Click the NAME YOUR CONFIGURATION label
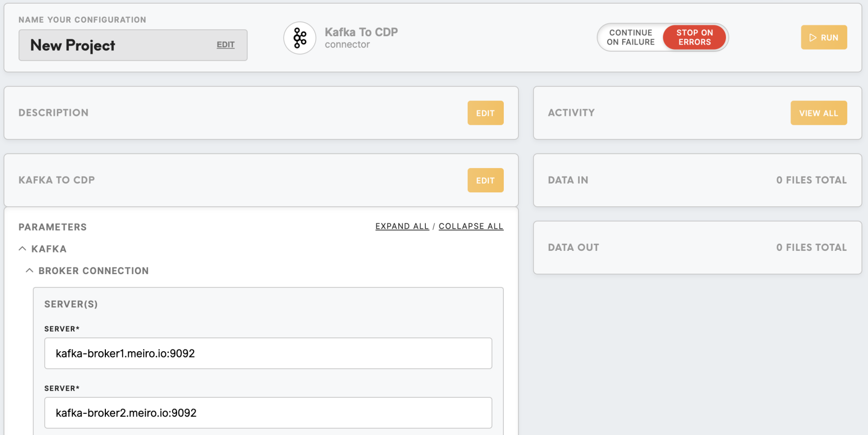 (x=82, y=20)
